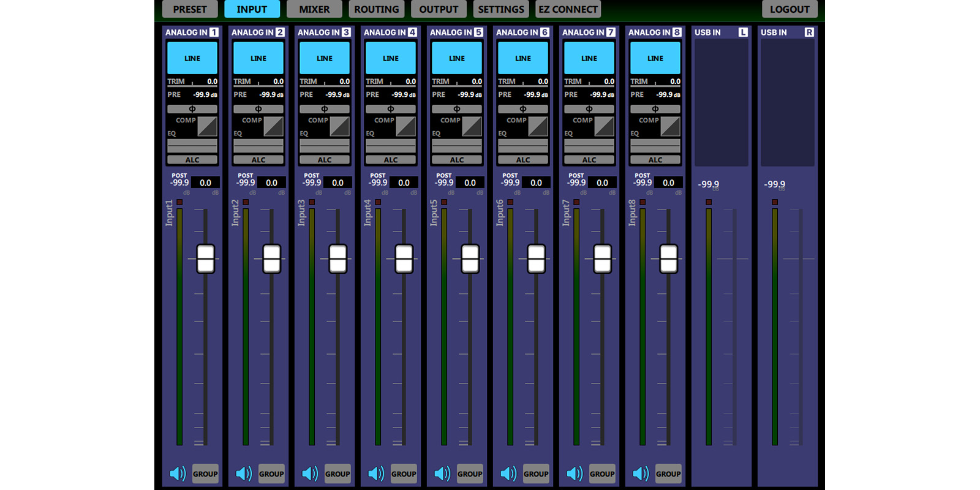This screenshot has width=980, height=490.
Task: Invert phase on Analog In 4
Action: tap(391, 109)
